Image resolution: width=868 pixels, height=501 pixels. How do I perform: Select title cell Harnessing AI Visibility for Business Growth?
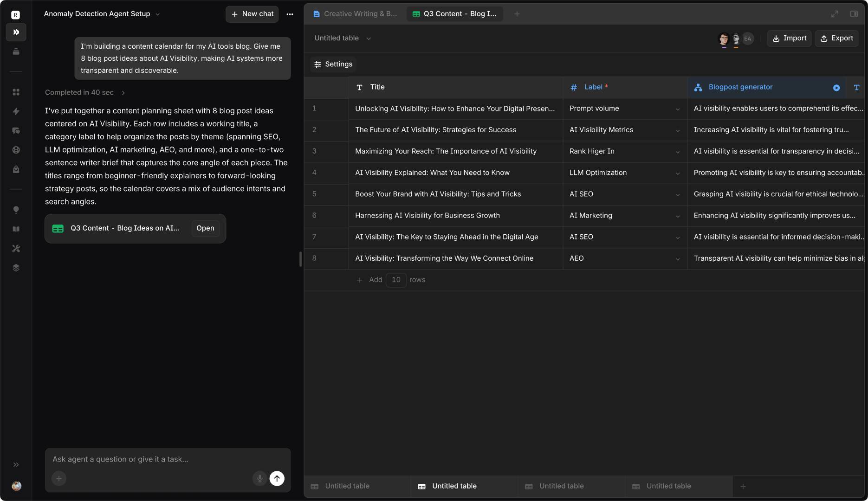click(x=456, y=216)
